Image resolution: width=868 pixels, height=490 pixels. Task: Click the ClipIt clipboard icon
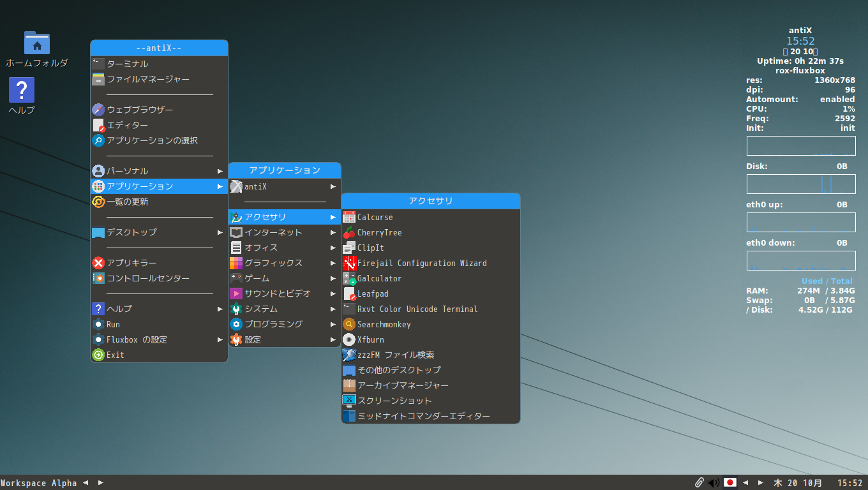(349, 248)
